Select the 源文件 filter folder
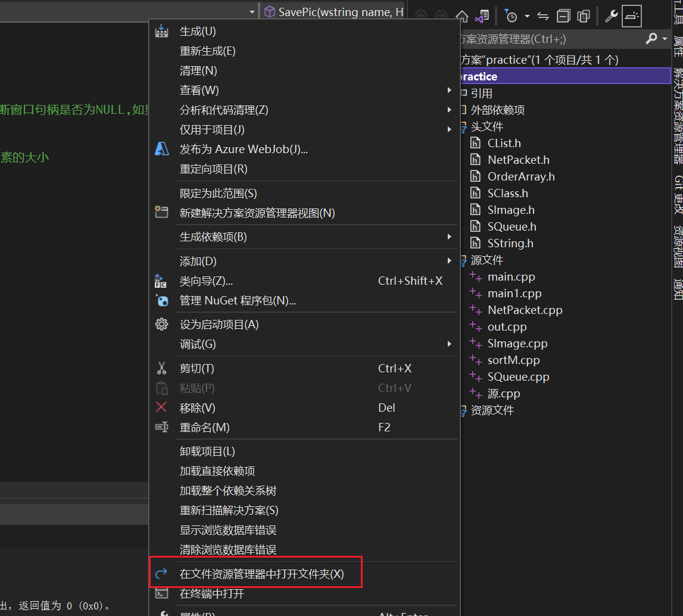 [x=487, y=260]
